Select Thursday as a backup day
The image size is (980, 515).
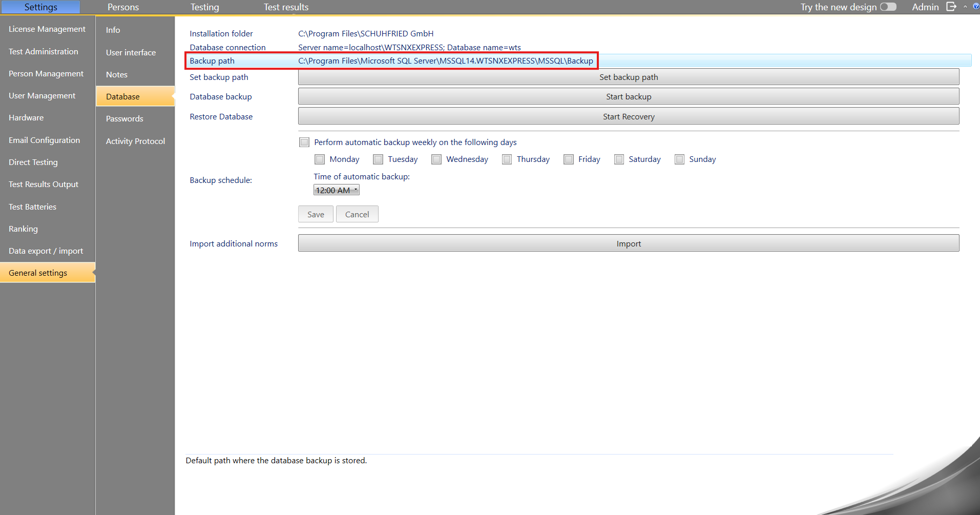pyautogui.click(x=507, y=159)
